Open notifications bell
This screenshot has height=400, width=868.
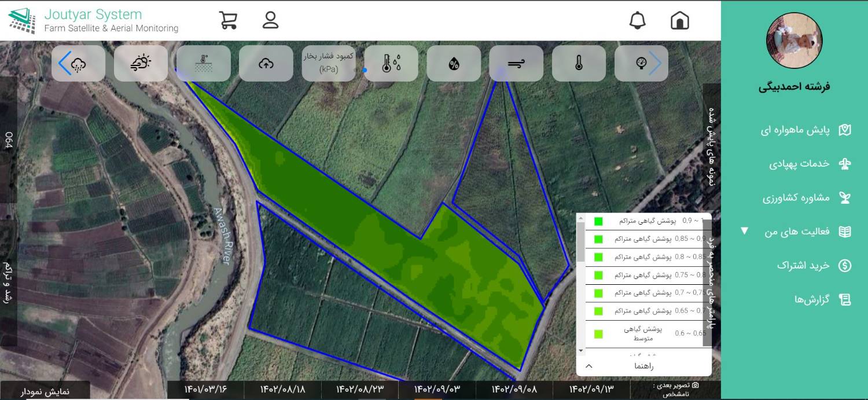click(637, 20)
